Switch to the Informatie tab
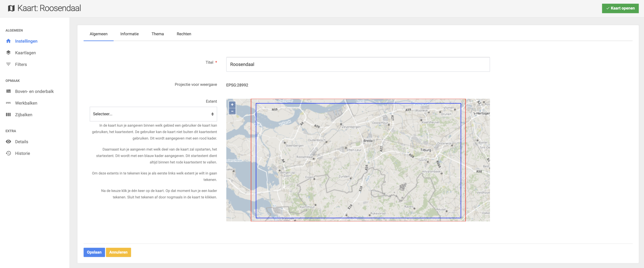The height and width of the screenshot is (268, 644). (129, 34)
